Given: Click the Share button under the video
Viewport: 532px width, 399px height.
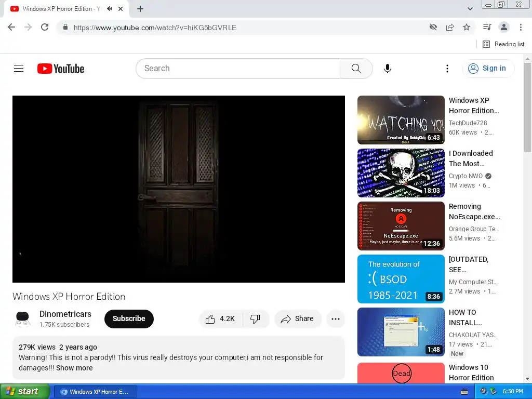Looking at the screenshot, I should click(x=298, y=318).
